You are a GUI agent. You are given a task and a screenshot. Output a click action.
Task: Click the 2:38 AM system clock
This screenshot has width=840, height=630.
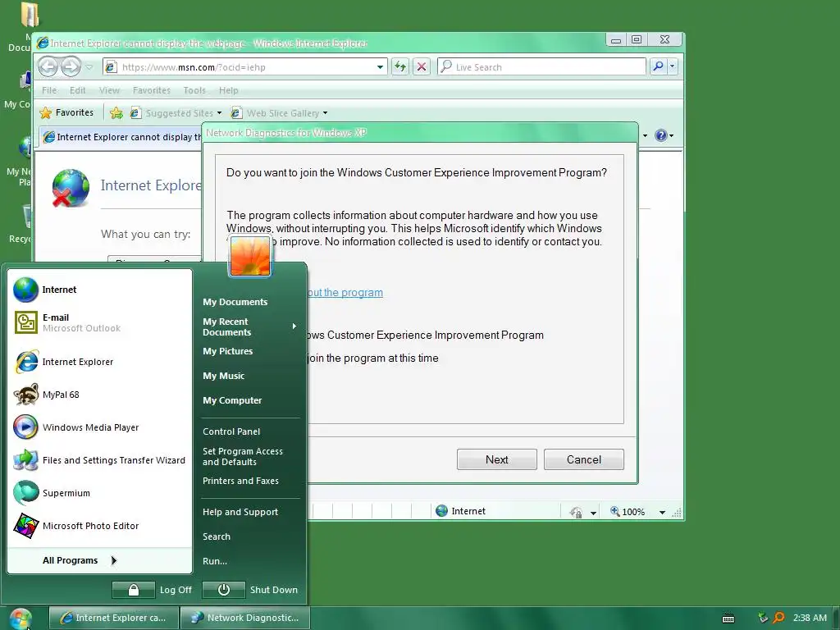pyautogui.click(x=810, y=618)
